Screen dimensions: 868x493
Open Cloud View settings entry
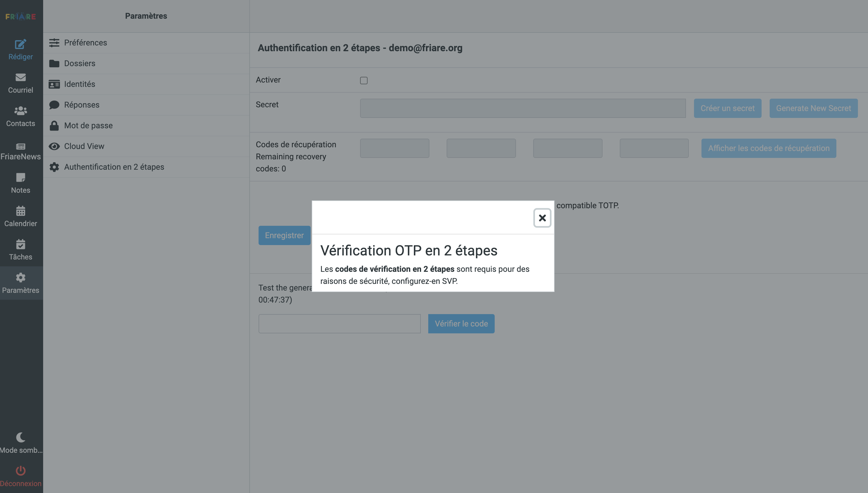click(84, 146)
